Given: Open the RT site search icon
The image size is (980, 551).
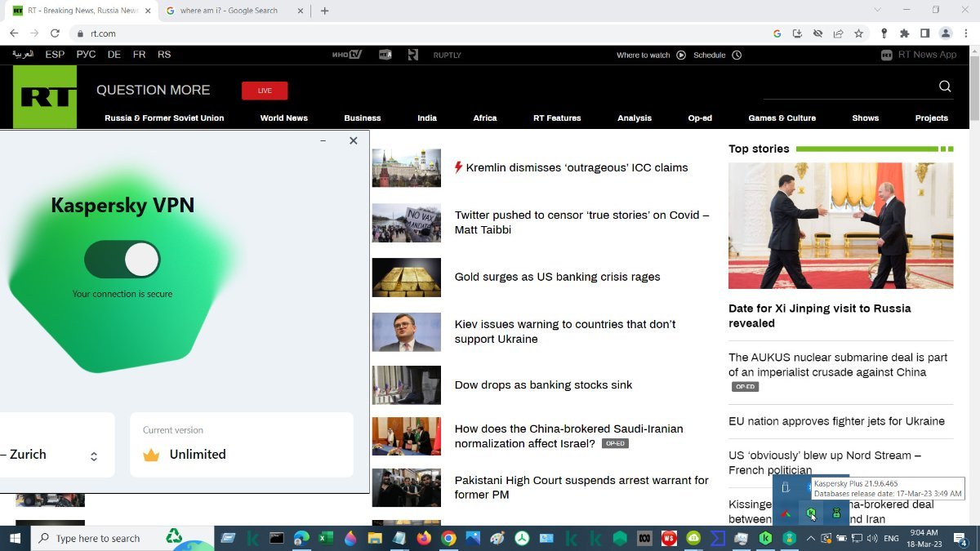Looking at the screenshot, I should [945, 87].
